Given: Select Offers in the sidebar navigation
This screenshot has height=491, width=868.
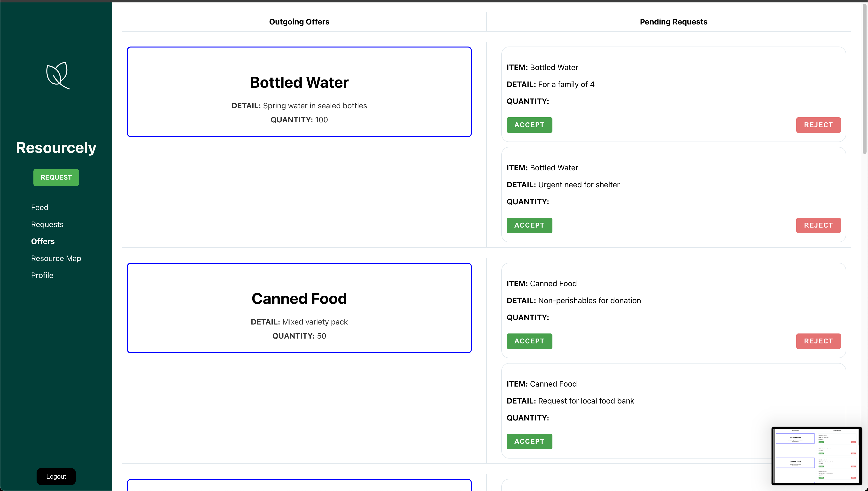Looking at the screenshot, I should (x=43, y=241).
